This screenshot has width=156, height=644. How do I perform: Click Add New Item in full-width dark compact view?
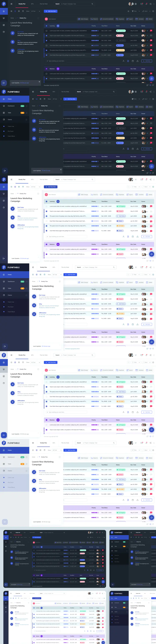[51, 11]
